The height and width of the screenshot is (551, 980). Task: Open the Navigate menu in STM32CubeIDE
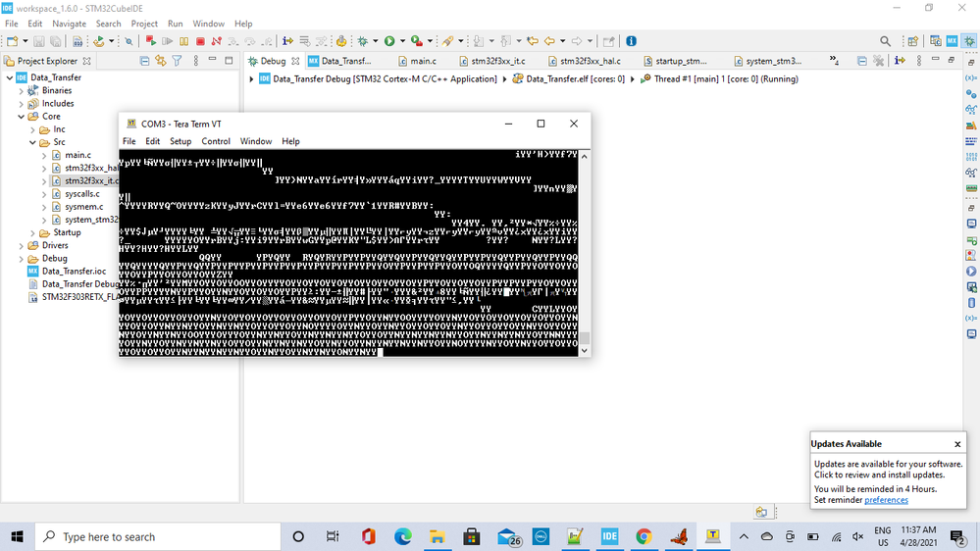click(69, 24)
